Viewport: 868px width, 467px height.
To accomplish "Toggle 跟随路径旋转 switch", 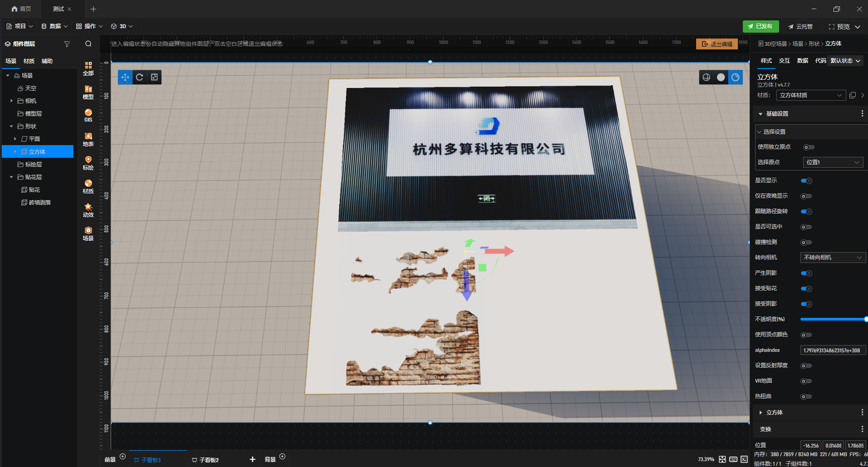I will [x=806, y=212].
